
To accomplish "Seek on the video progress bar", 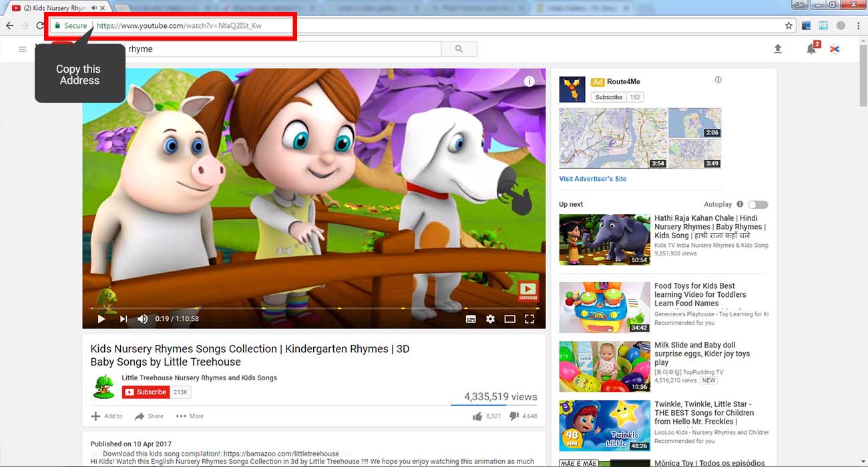I will click(314, 308).
